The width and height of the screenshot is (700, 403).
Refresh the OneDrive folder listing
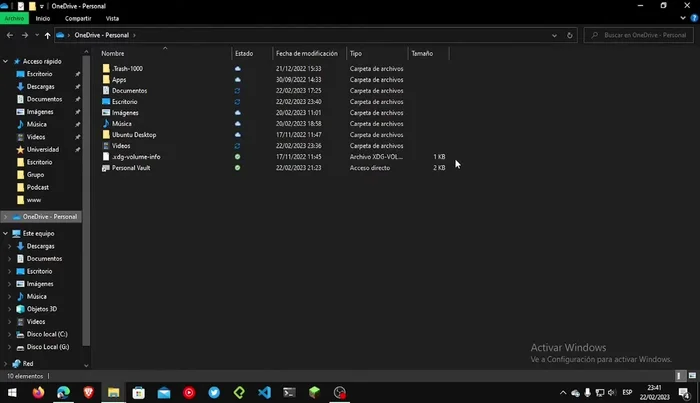click(x=570, y=35)
